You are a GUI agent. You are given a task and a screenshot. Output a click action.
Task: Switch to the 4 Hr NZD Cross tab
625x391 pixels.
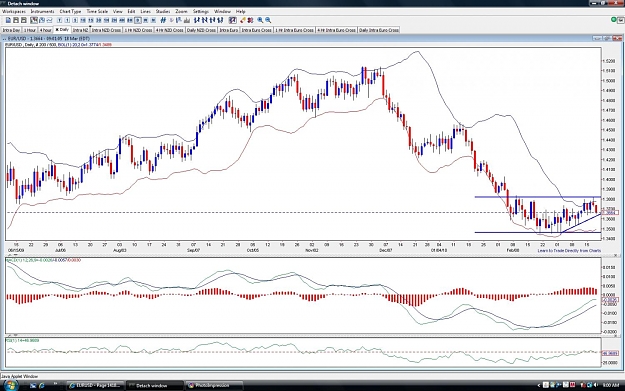coord(169,30)
